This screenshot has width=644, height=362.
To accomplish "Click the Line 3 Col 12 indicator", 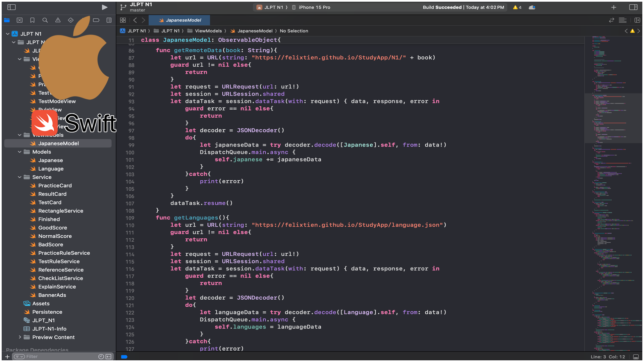I will pos(608,357).
